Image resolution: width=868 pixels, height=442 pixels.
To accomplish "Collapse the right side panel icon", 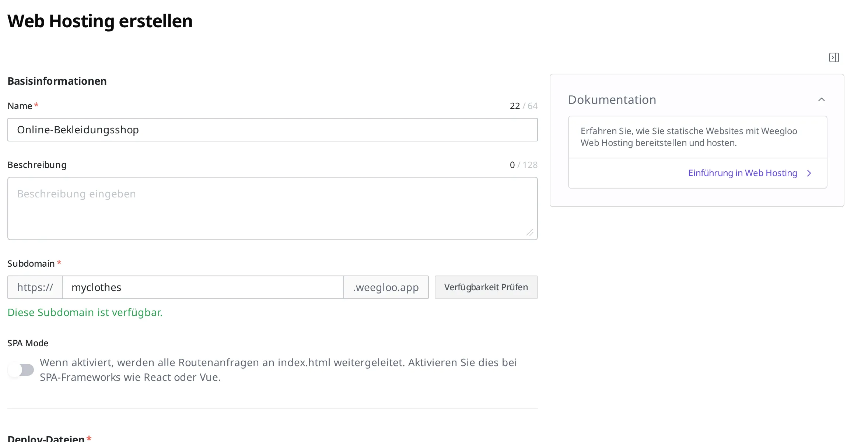I will [834, 57].
